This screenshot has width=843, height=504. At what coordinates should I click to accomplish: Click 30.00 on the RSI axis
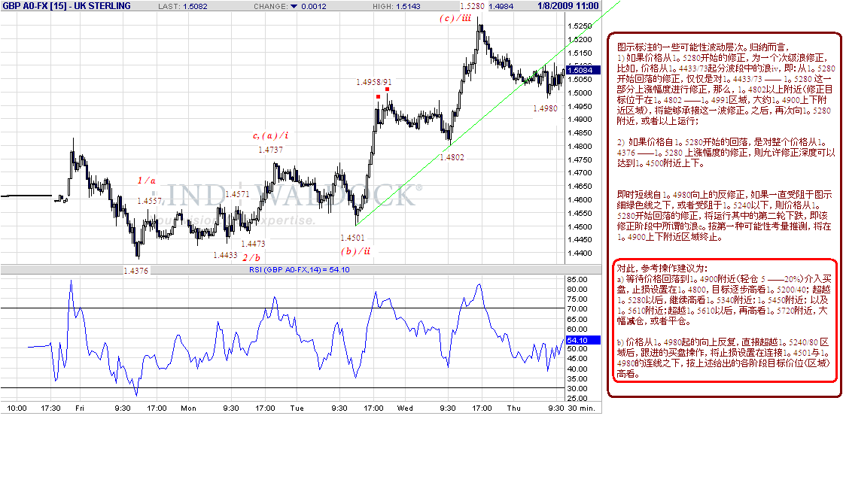[577, 388]
